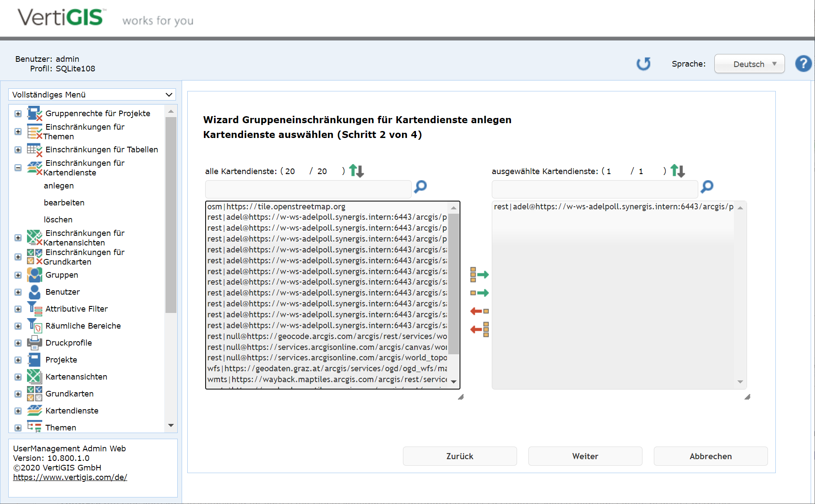Open the blue help question mark icon
The width and height of the screenshot is (815, 504).
(803, 64)
